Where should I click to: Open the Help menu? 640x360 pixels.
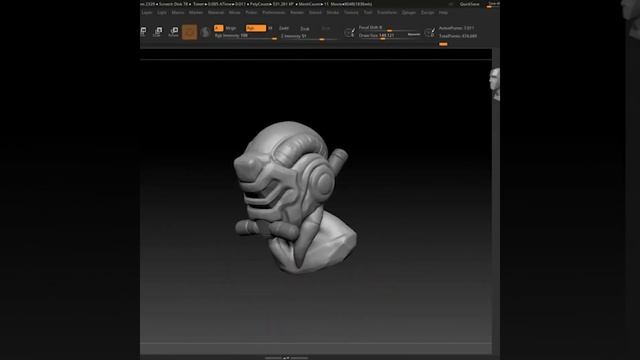(x=443, y=13)
